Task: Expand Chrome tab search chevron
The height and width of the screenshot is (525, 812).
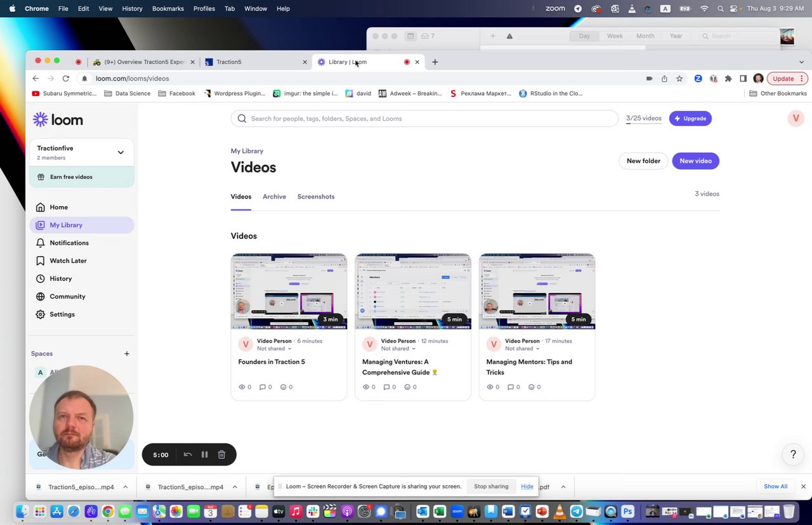Action: tap(801, 62)
